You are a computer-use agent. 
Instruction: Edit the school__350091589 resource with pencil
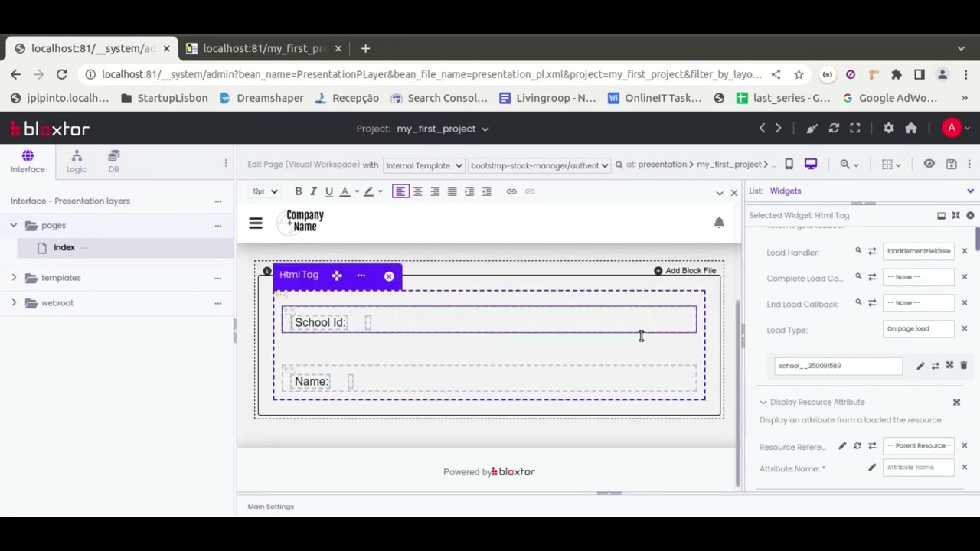(x=920, y=366)
